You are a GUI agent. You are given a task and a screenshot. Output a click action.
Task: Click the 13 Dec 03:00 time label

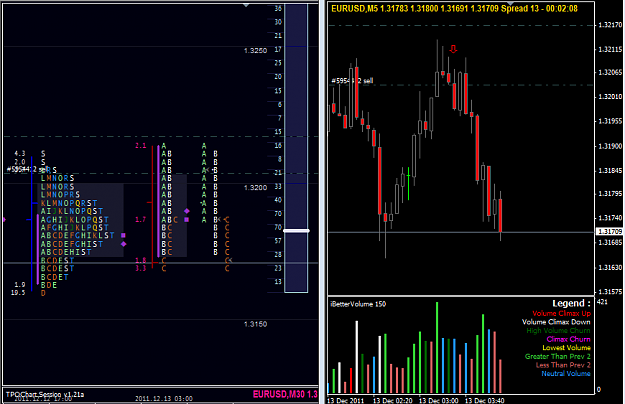438,400
